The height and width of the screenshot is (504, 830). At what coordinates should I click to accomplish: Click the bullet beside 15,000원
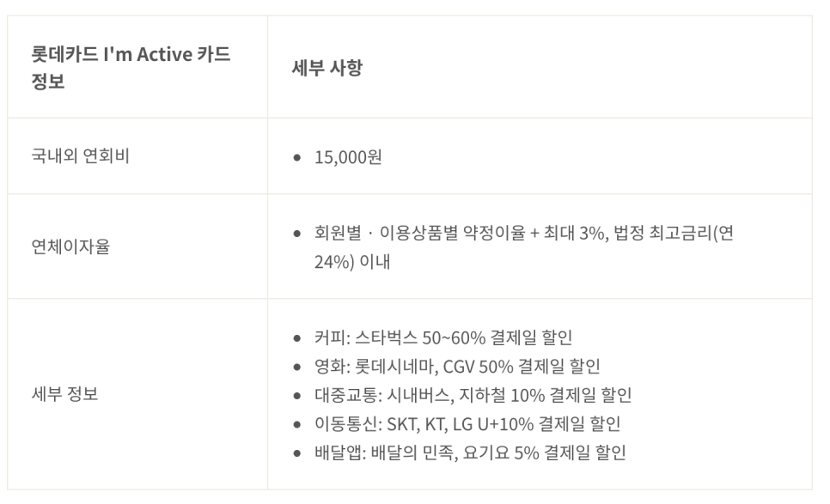pos(297,158)
